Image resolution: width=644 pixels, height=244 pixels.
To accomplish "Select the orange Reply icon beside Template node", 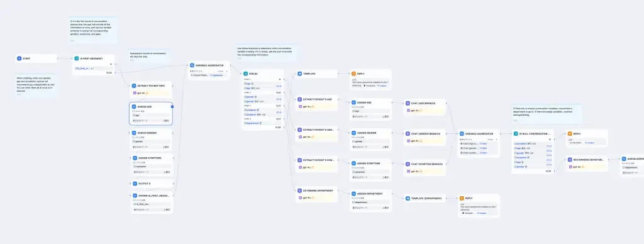I will [353, 74].
